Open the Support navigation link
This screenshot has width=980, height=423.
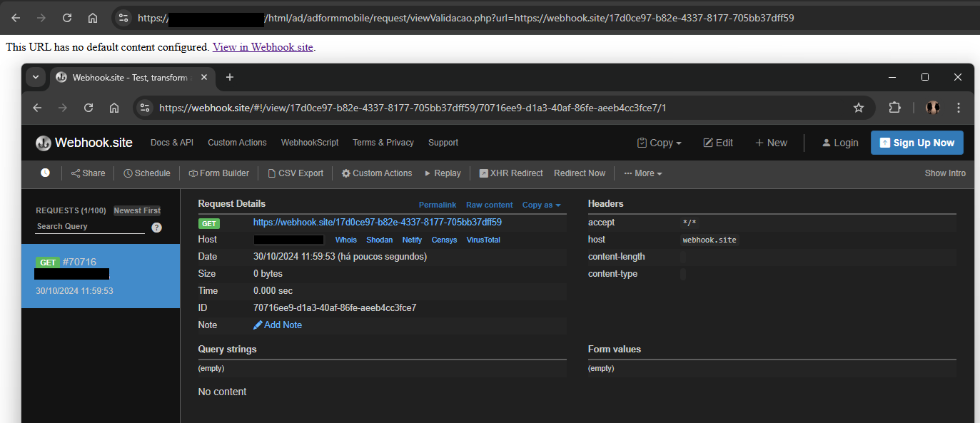[443, 143]
